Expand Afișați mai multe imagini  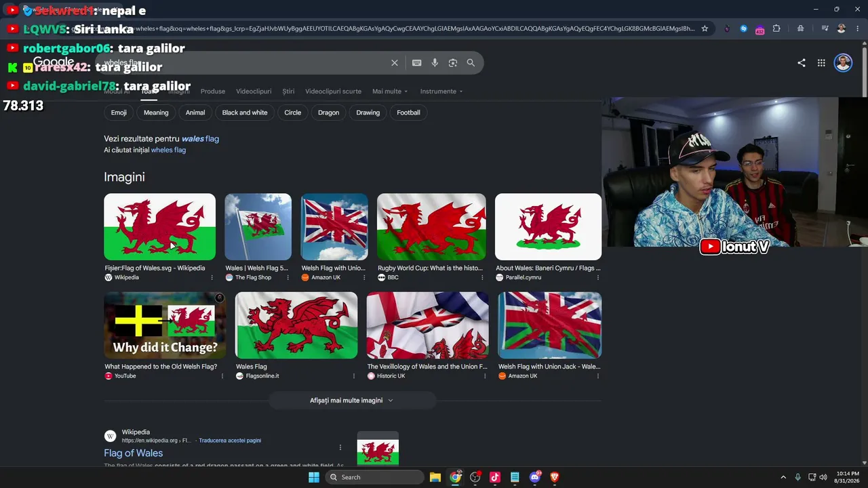(351, 401)
